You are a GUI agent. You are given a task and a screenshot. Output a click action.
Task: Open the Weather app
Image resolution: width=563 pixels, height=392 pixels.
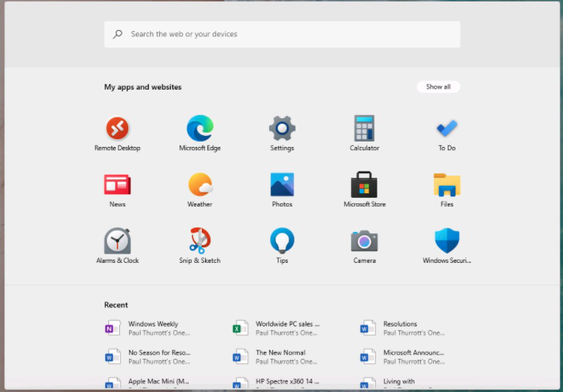coord(200,185)
